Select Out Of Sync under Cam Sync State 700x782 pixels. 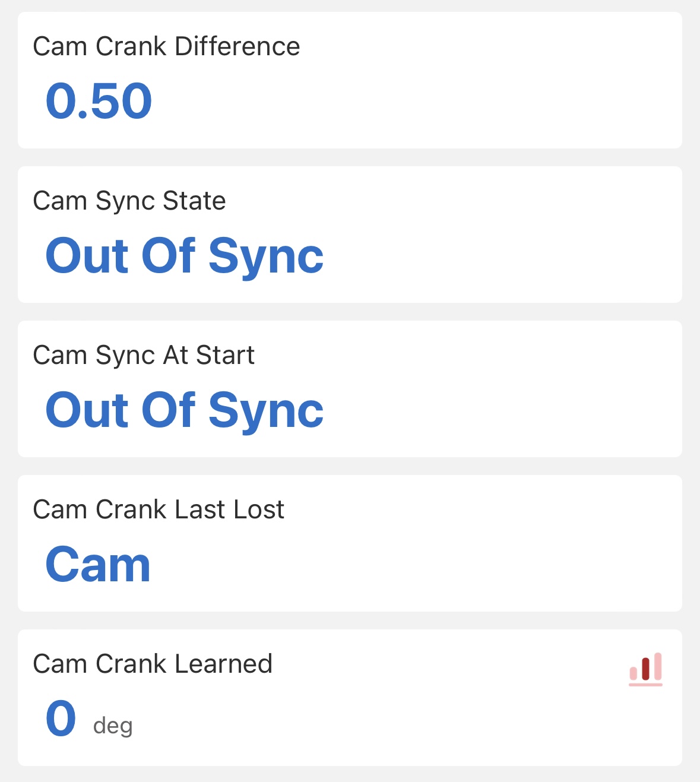185,256
